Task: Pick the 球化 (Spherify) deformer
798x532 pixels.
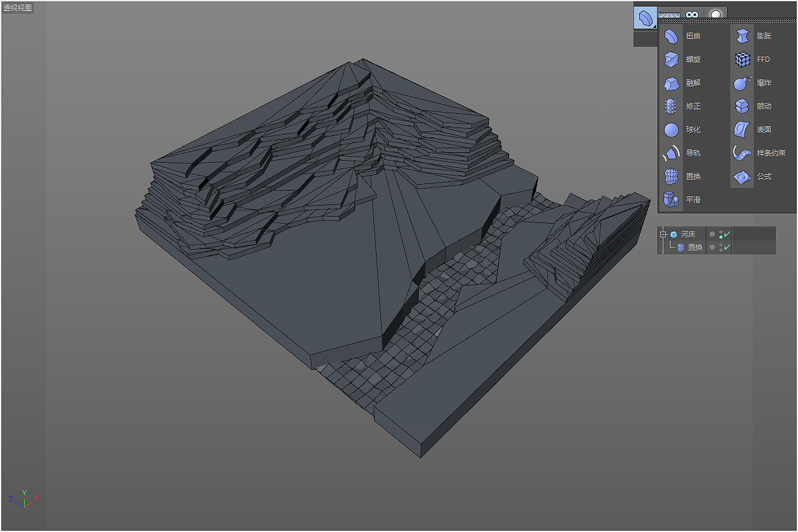Action: (x=683, y=130)
